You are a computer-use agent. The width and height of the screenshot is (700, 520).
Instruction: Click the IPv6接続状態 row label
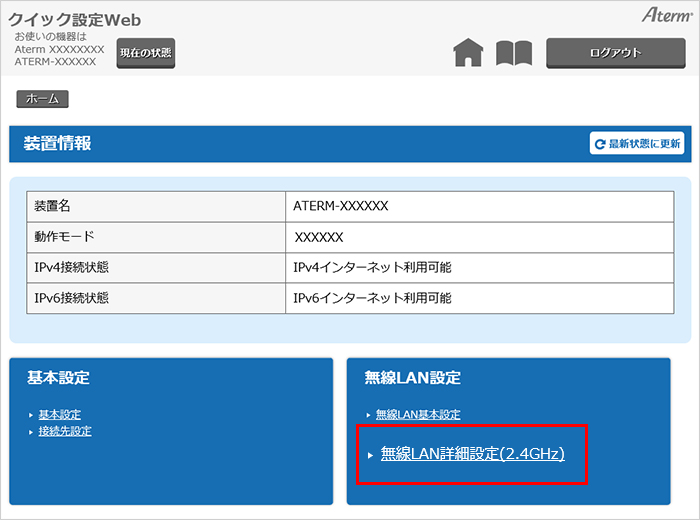pos(71,298)
